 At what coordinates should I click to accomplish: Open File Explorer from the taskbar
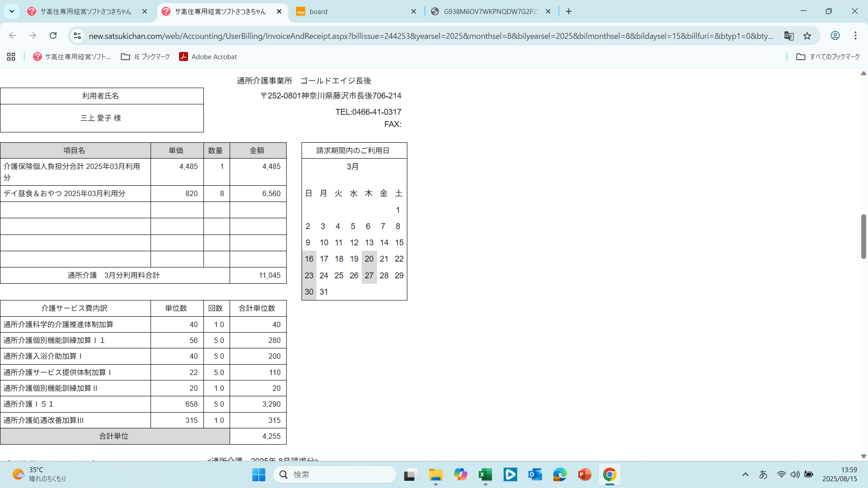(x=435, y=474)
